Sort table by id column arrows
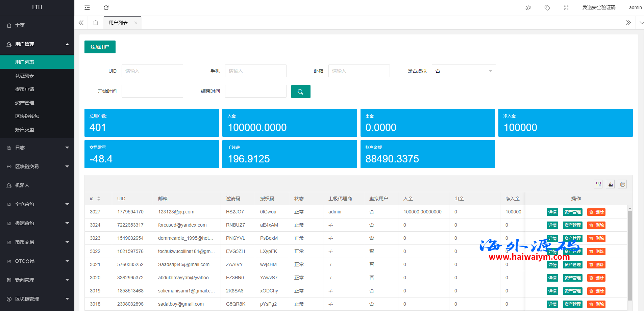Image resolution: width=644 pixels, height=311 pixels. (x=99, y=199)
